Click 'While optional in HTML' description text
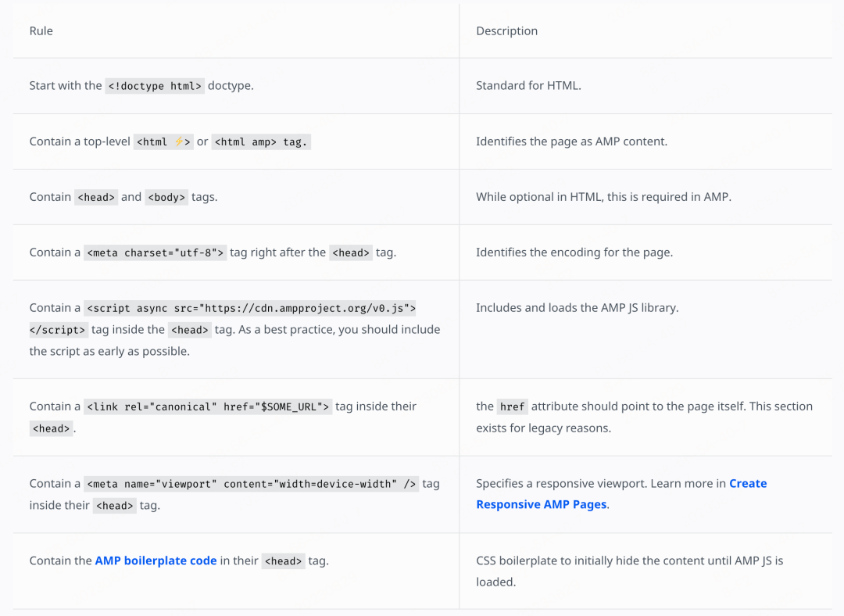Image resolution: width=844 pixels, height=616 pixels. [x=603, y=197]
